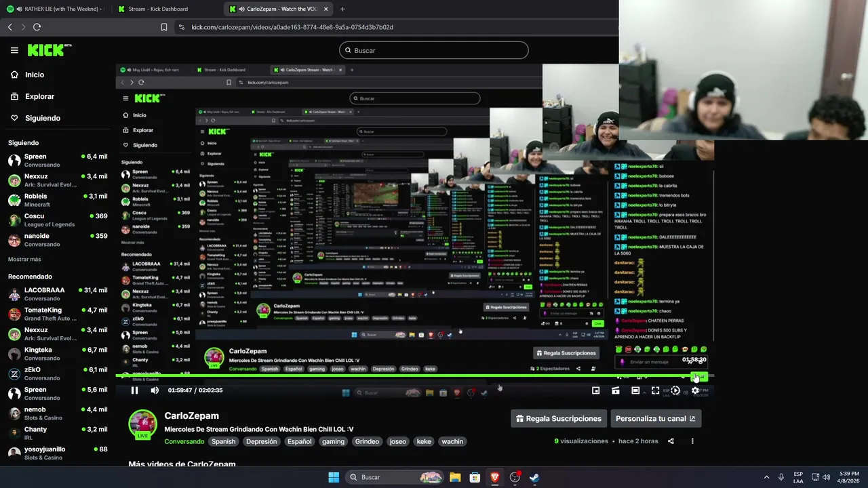The width and height of the screenshot is (868, 488).
Task: Open TomateKing recommended channel
Action: tap(58, 314)
